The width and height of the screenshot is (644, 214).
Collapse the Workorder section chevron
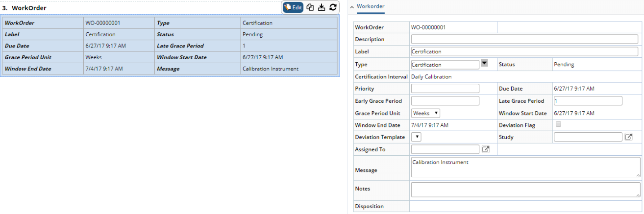[x=351, y=6]
